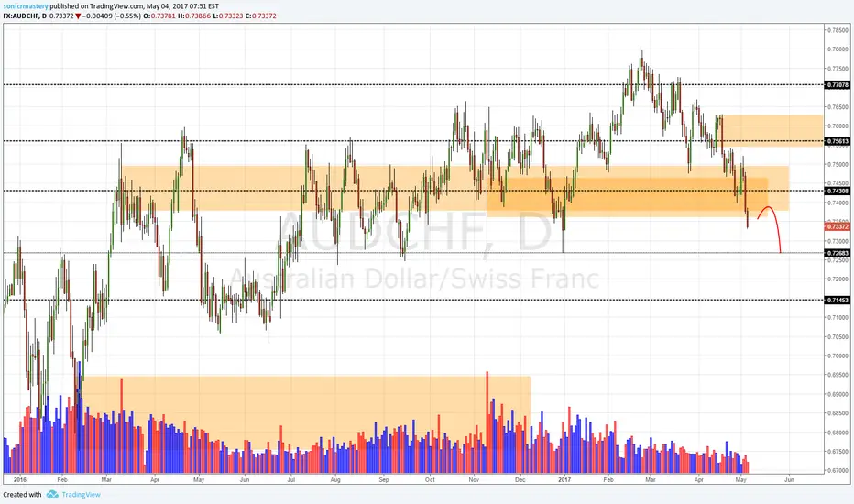The height and width of the screenshot is (504, 854).
Task: Click the 0.75613 price level label
Action: click(838, 141)
